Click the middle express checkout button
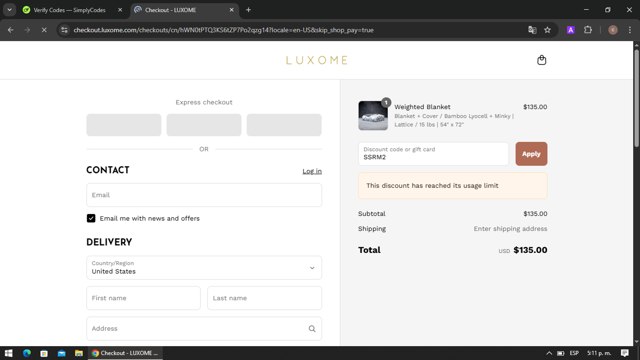Screen dimensions: 640x360 (x=204, y=125)
